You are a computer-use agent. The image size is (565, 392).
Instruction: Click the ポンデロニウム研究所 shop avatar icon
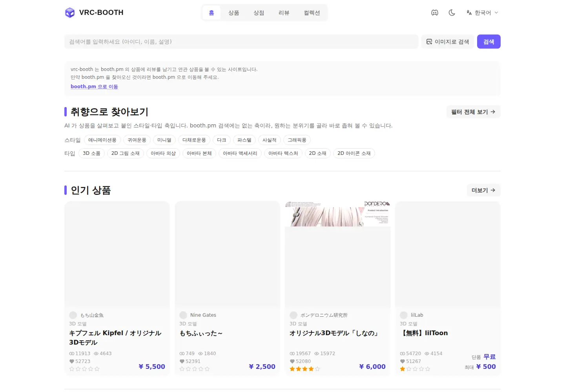pyautogui.click(x=293, y=315)
